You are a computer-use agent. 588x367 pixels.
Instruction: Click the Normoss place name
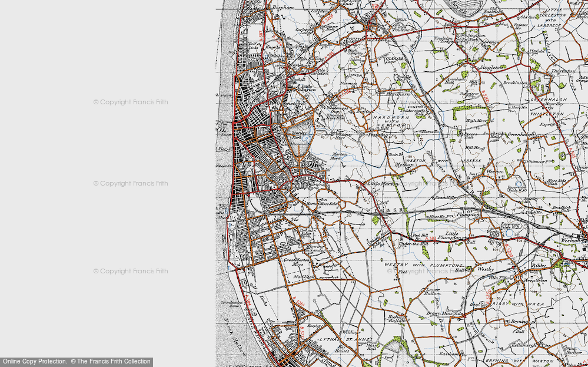click(x=348, y=84)
